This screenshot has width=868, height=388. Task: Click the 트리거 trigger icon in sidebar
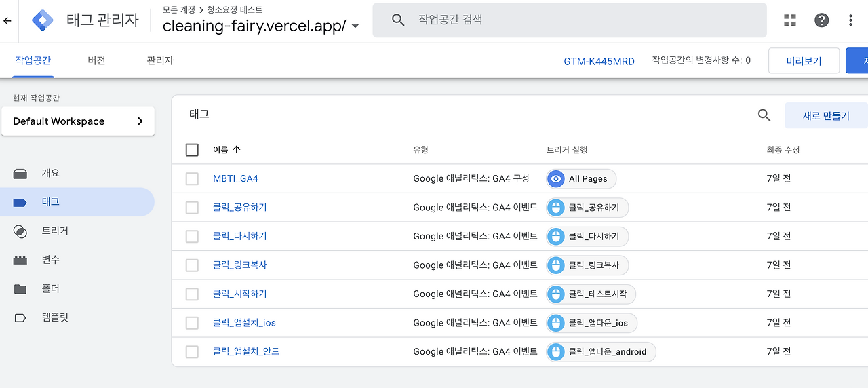click(20, 231)
